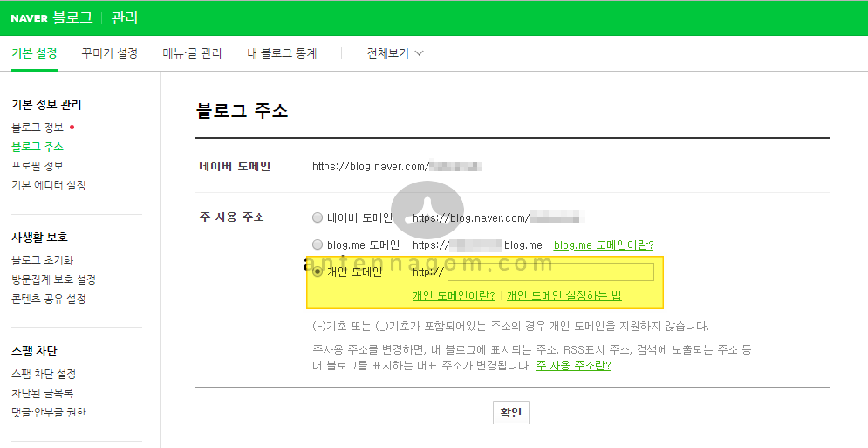Image resolution: width=868 pixels, height=448 pixels.
Task: Open 차단된 글목록 in the sidebar
Action: 42,393
